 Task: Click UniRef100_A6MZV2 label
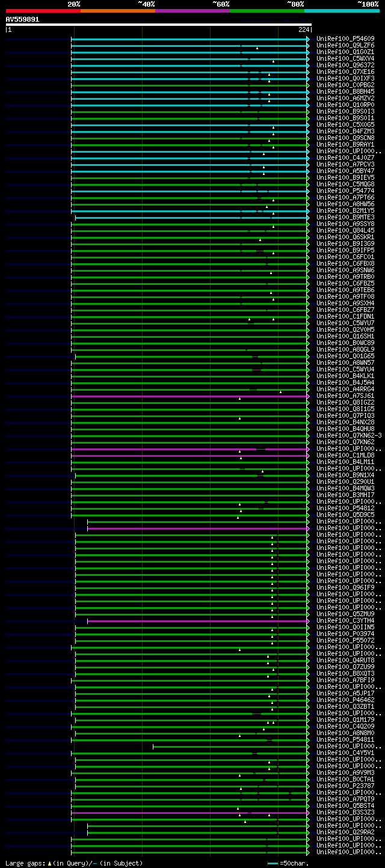point(345,99)
